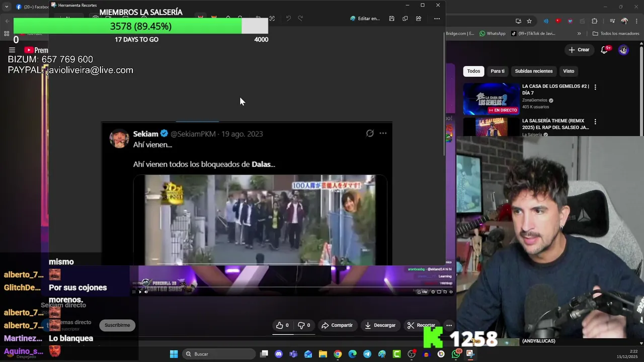Undo the last edit in Snipping Tool
This screenshot has height=362, width=644.
[288, 19]
